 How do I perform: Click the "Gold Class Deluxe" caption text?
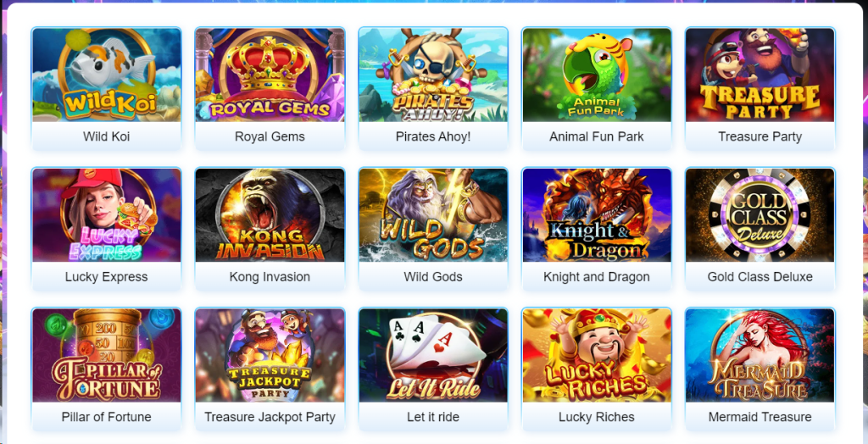pyautogui.click(x=760, y=277)
